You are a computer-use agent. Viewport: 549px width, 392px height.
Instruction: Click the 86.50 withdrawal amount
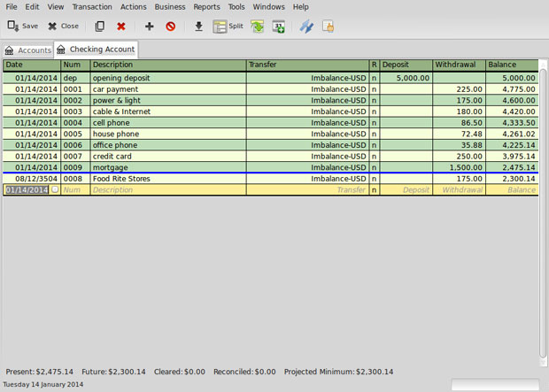pos(471,123)
